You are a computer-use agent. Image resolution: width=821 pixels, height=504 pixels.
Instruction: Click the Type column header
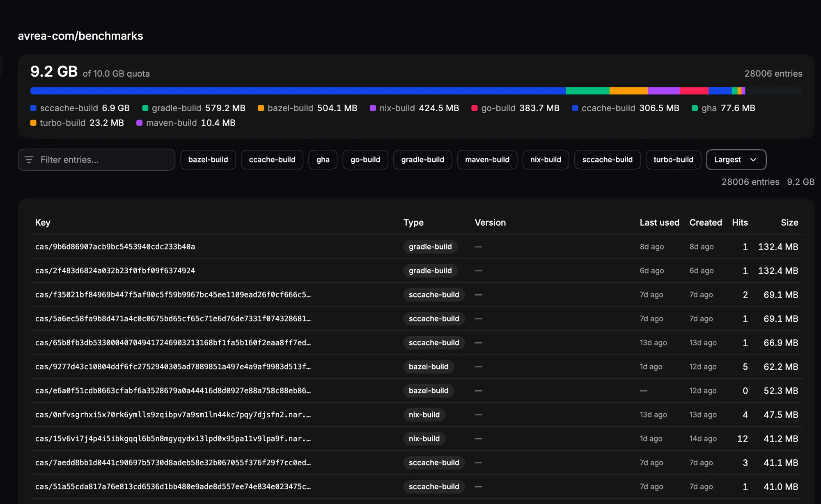[413, 222]
